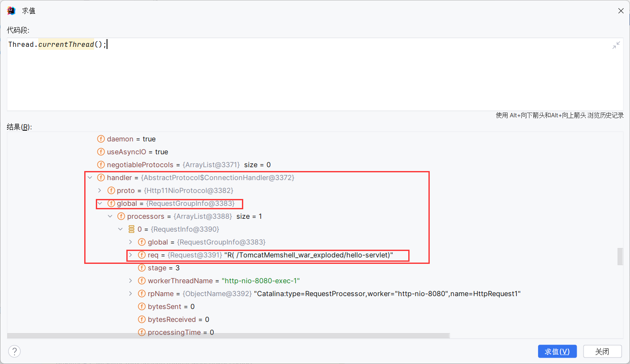The height and width of the screenshot is (364, 630).
Task: Close the 求值 dialog with the X
Action: (621, 11)
